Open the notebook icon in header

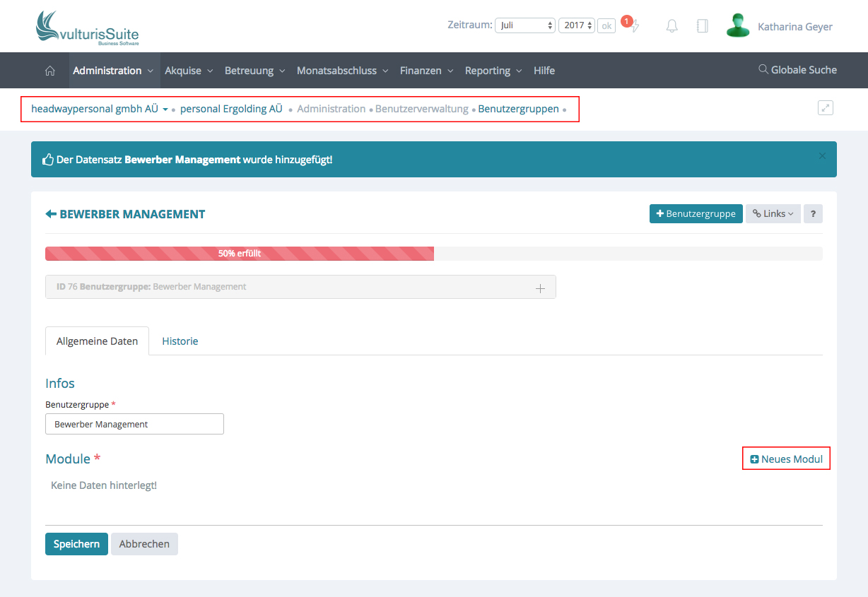pyautogui.click(x=702, y=26)
